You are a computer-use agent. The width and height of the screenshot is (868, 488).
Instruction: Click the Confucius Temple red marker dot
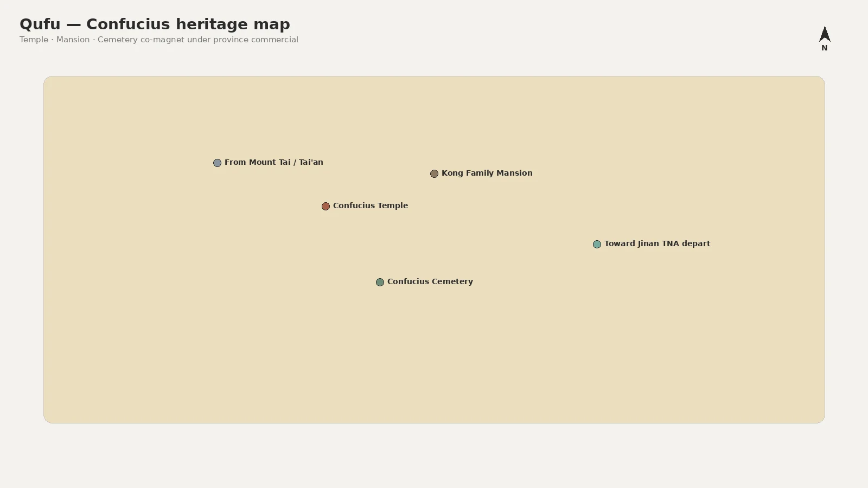(x=325, y=206)
